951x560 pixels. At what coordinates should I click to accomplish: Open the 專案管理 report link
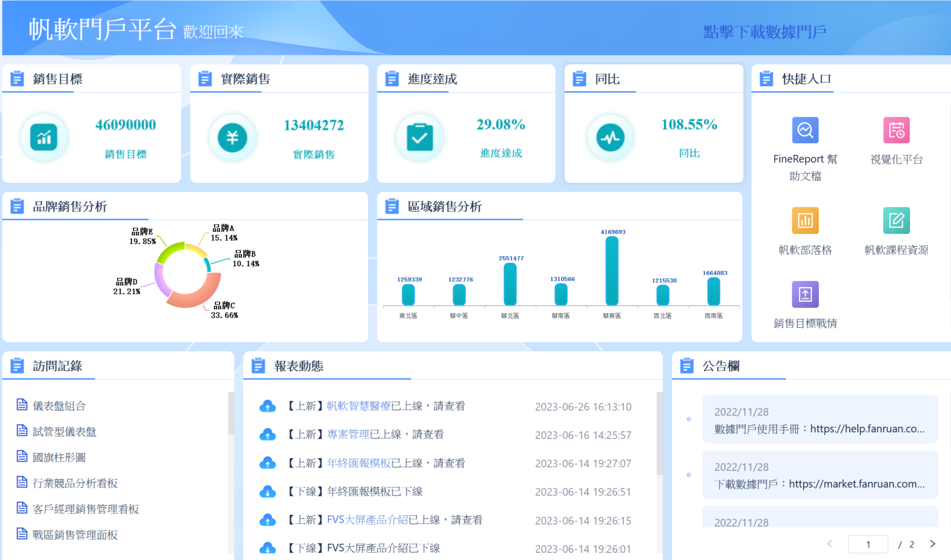349,434
